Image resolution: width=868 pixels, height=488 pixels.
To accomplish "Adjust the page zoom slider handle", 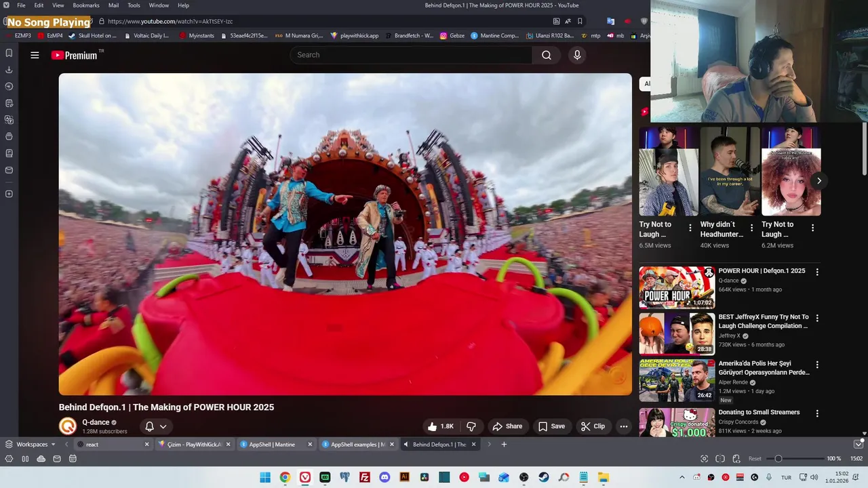I will [x=778, y=459].
